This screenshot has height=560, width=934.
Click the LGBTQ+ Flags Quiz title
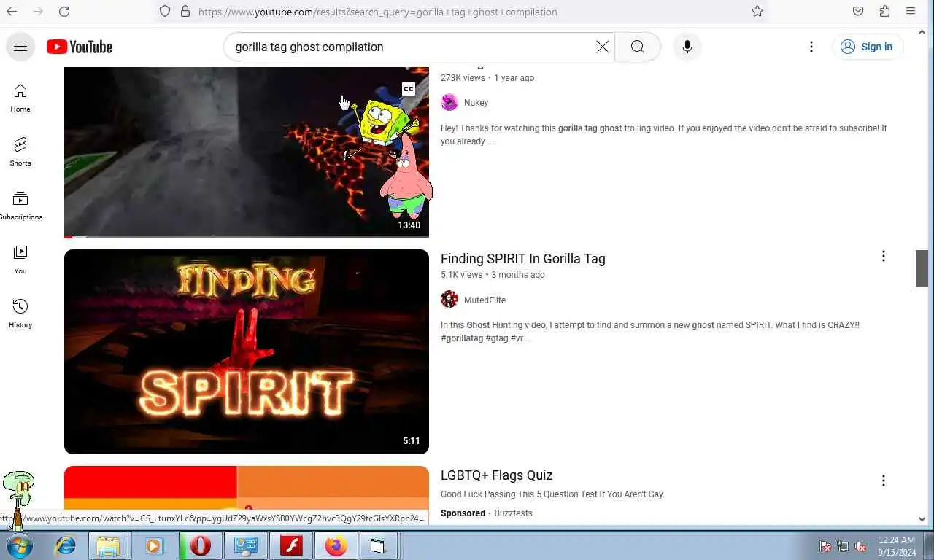tap(496, 475)
